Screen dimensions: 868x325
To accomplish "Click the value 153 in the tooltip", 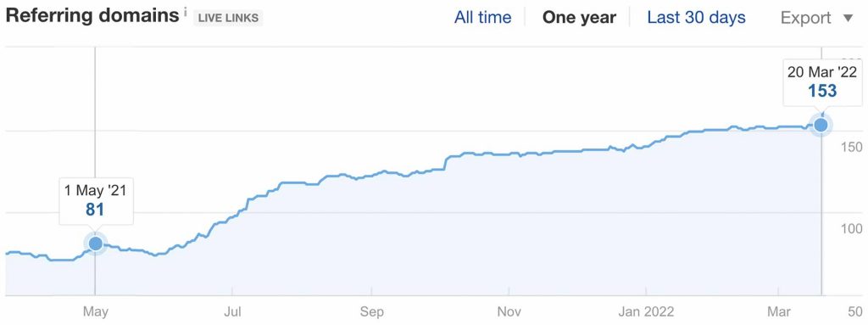I will click(822, 91).
